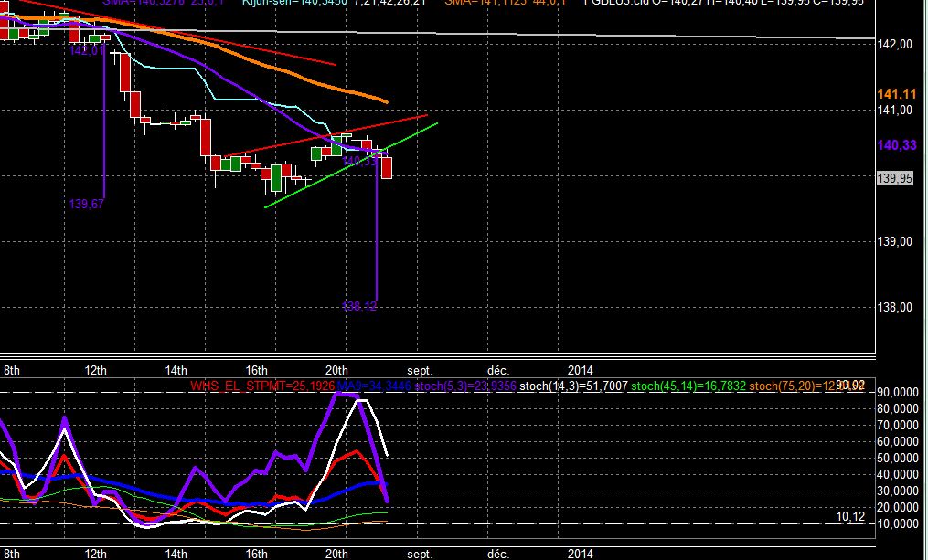
Task: Click the 60,0000 indicator scale label
Action: coord(898,442)
